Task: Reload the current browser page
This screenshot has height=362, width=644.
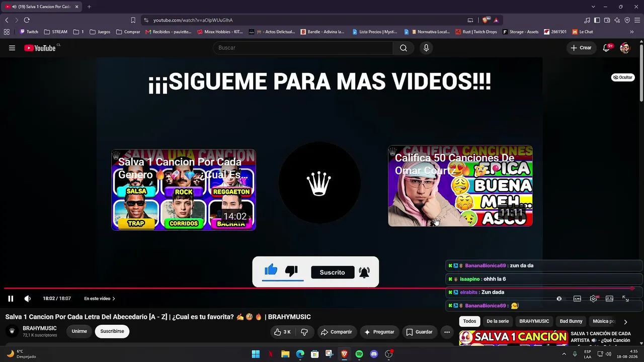Action: pyautogui.click(x=27, y=20)
